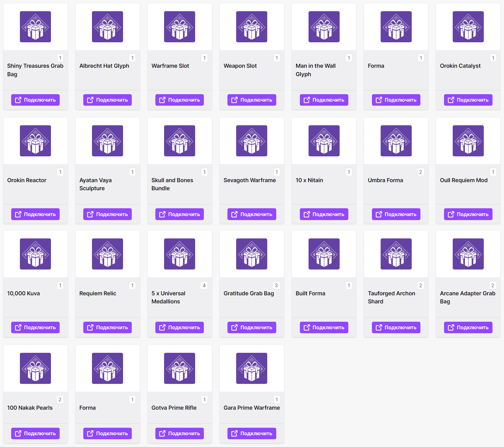Click count badge 2 on Arcane Adapter Grab Bag
Image resolution: width=504 pixels, height=447 pixels.
coord(493,285)
